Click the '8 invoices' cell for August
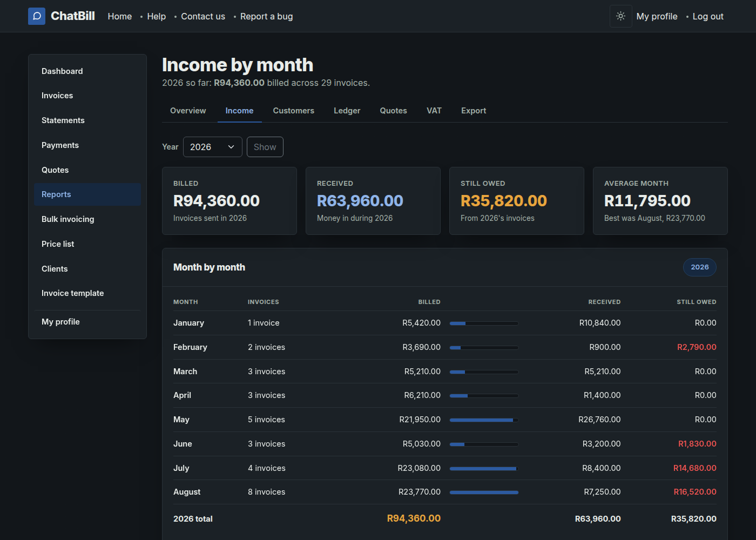Image resolution: width=756 pixels, height=540 pixels. tap(267, 492)
